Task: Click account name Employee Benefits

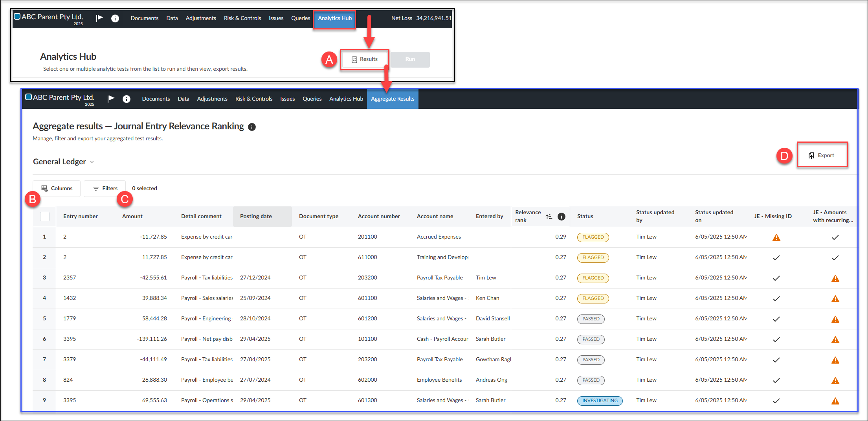Action: coord(439,380)
